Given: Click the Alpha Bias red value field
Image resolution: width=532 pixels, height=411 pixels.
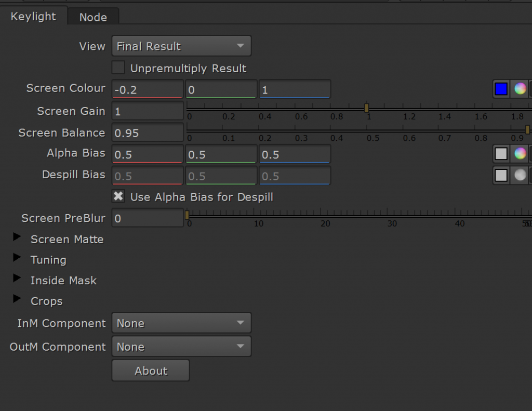Looking at the screenshot, I should [x=148, y=154].
